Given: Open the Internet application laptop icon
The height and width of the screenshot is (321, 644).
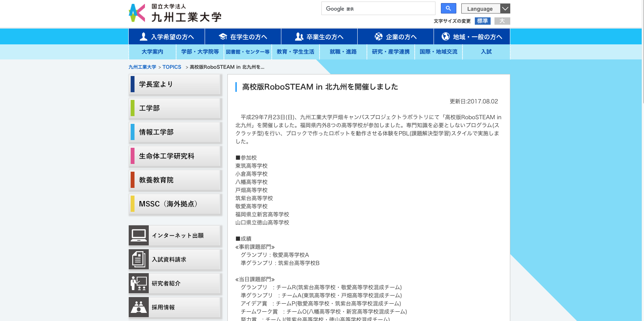Looking at the screenshot, I should tap(139, 235).
